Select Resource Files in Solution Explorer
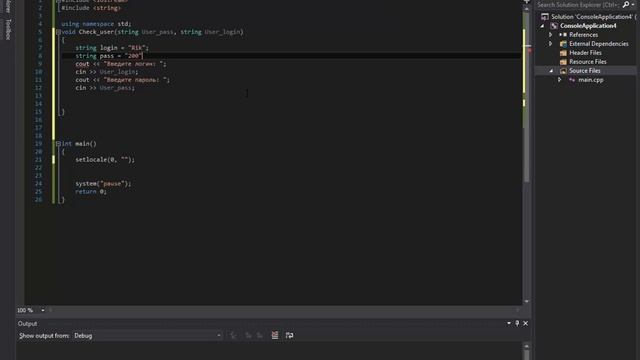 588,62
